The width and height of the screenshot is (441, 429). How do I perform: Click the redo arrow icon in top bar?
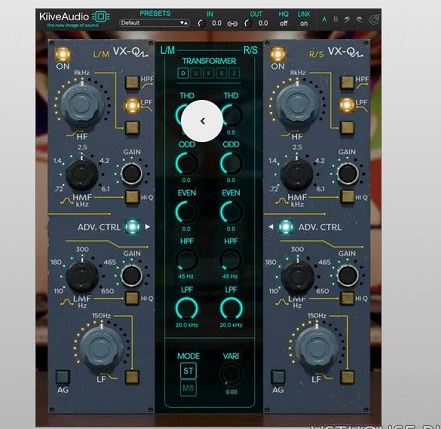(359, 19)
